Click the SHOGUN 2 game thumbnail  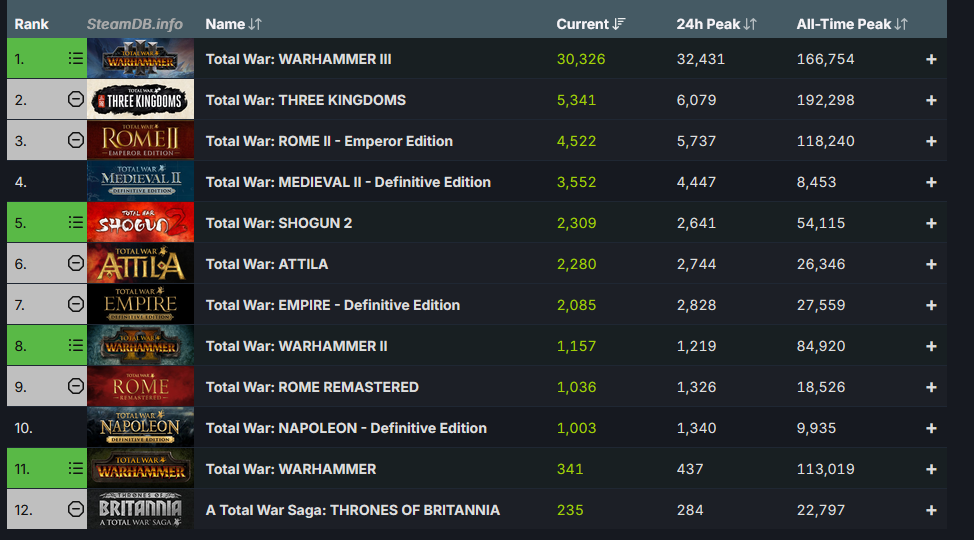[x=140, y=222]
